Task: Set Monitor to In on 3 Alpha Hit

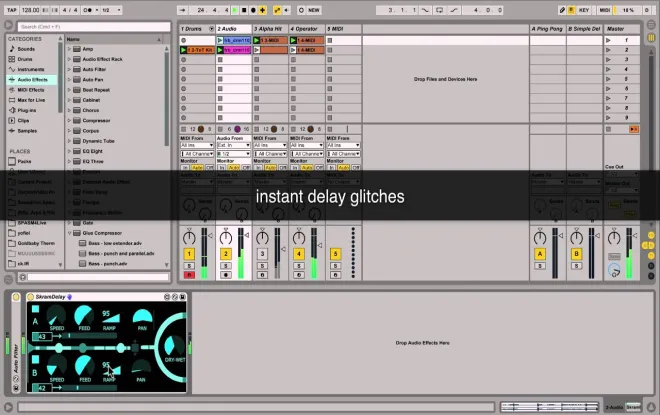Action: (x=258, y=168)
